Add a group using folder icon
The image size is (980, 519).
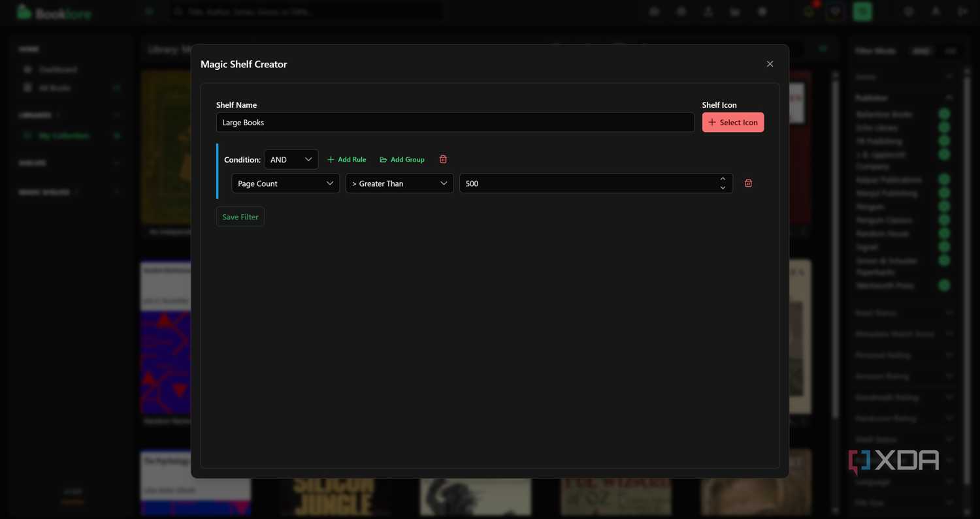click(402, 159)
